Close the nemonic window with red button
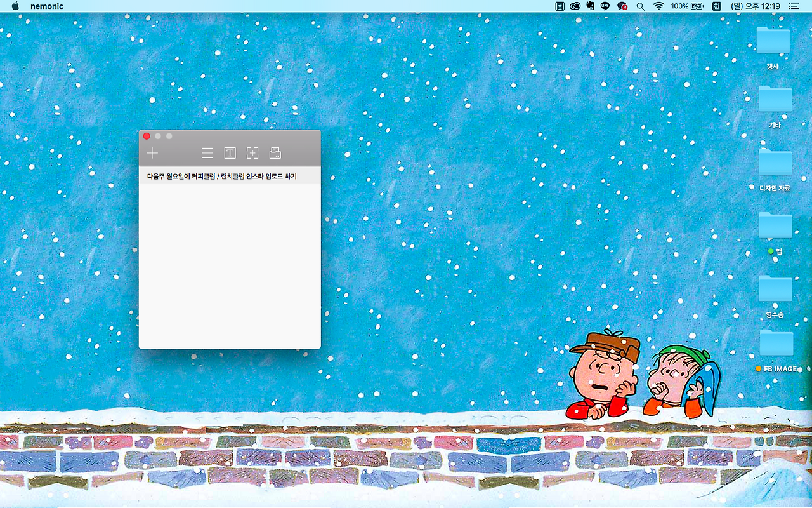Screen dimensions: 812x508 tap(147, 136)
